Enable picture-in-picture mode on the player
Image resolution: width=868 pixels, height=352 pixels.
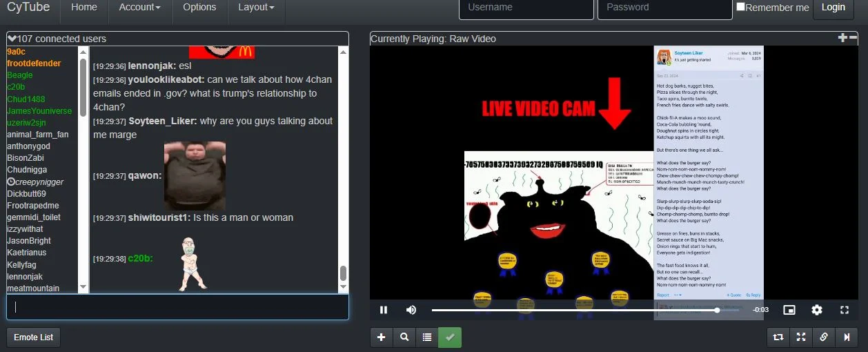[x=789, y=310]
